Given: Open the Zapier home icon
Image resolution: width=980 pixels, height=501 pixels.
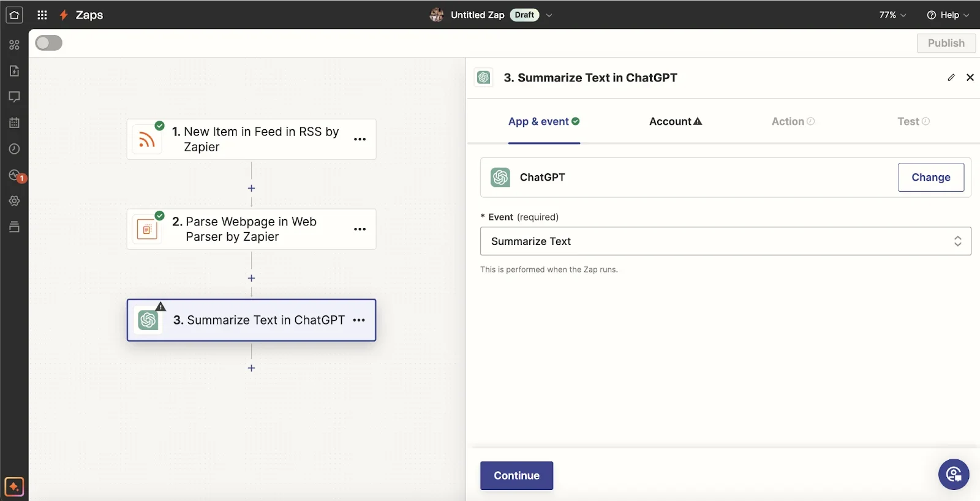Looking at the screenshot, I should pyautogui.click(x=14, y=15).
